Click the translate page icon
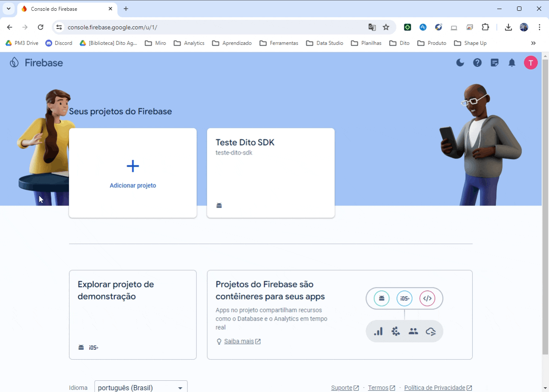 point(372,27)
